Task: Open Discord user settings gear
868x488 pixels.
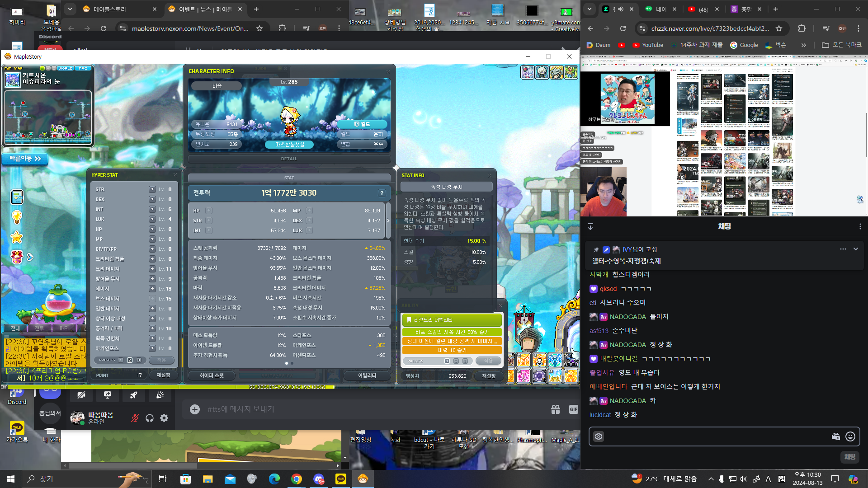Action: [164, 418]
